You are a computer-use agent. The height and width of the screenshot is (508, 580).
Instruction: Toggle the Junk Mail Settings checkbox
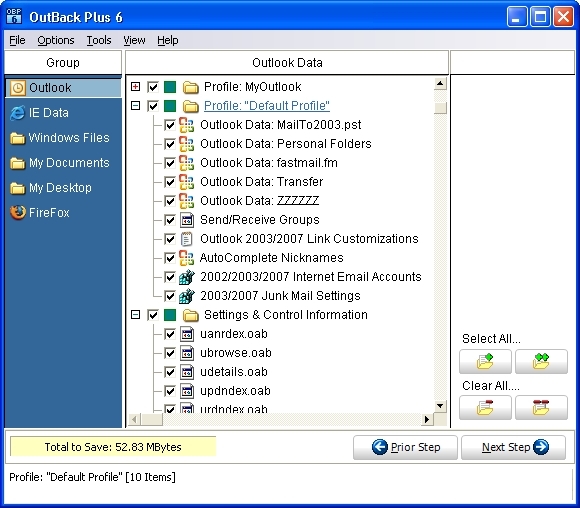click(170, 296)
